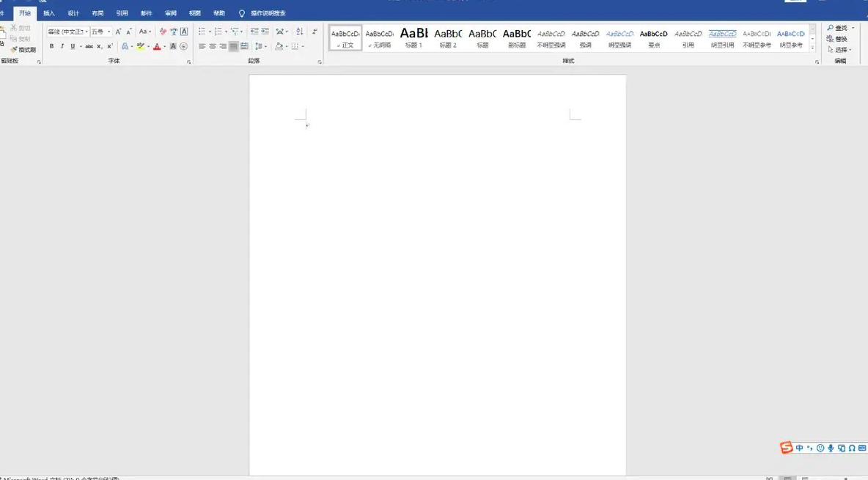The image size is (868, 480).
Task: Increase font size with the A˄ icon
Action: [x=118, y=32]
